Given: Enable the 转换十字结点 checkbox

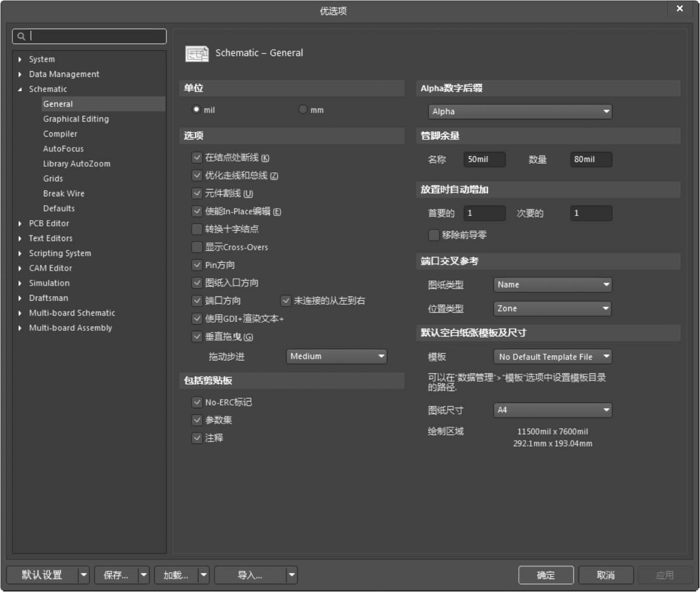Looking at the screenshot, I should point(197,229).
